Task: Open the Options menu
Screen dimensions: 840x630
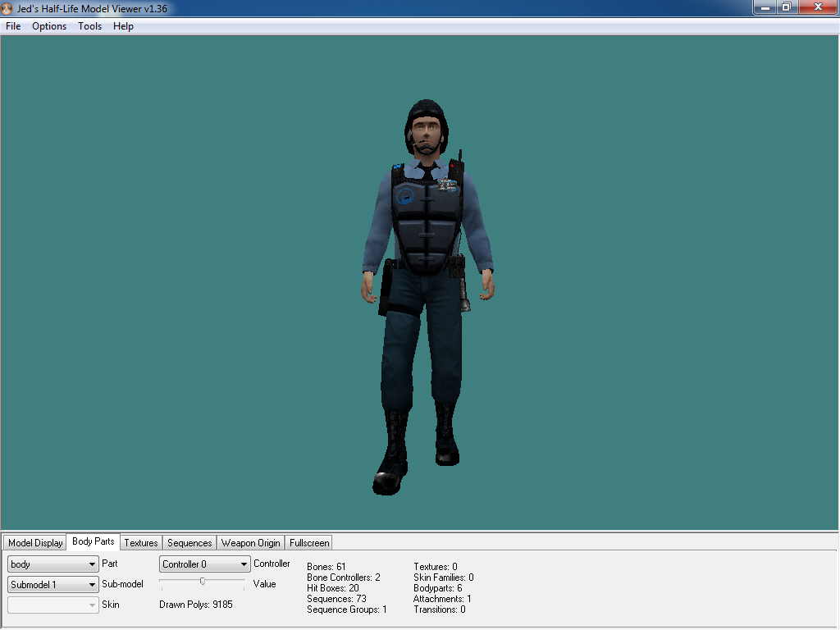Action: click(x=48, y=26)
